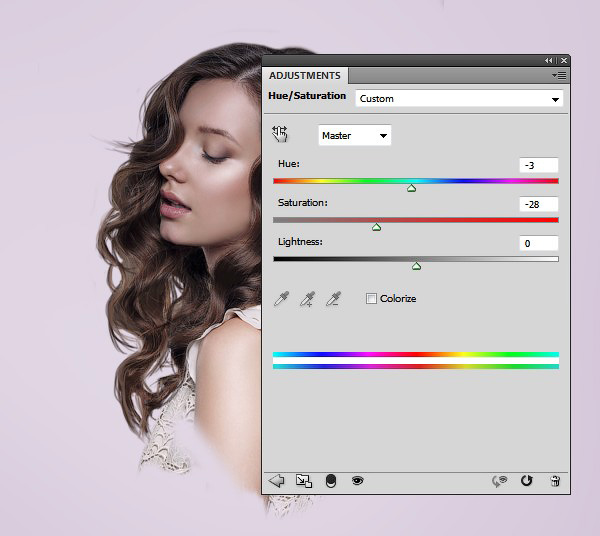Image resolution: width=600 pixels, height=536 pixels.
Task: Open the Adjustments panel flyout menu
Action: (559, 76)
